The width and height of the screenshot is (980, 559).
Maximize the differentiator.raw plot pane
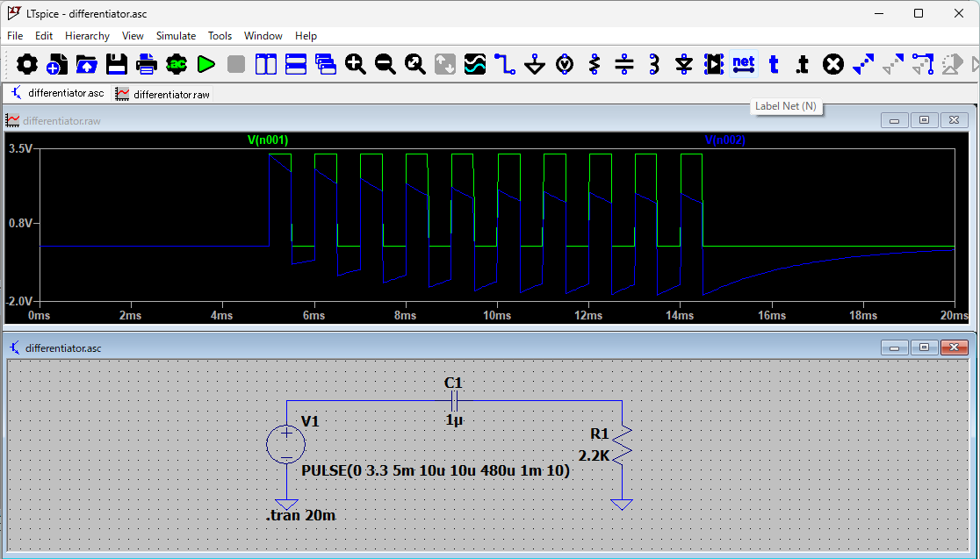(924, 120)
